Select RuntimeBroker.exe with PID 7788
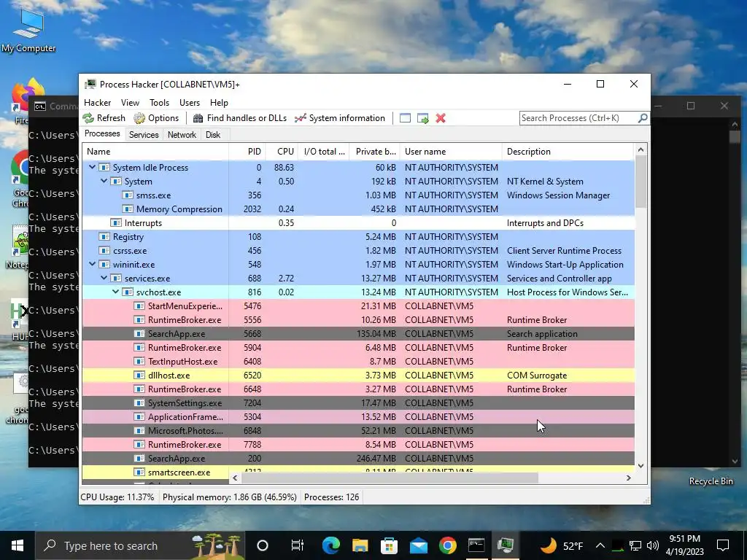 [x=358, y=445]
